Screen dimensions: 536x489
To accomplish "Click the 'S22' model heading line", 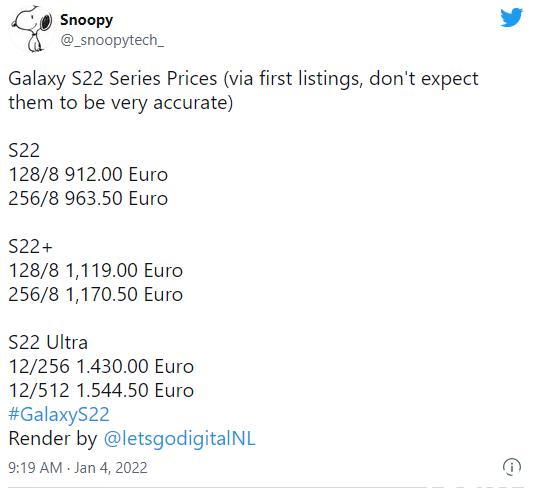I will pos(24,150).
